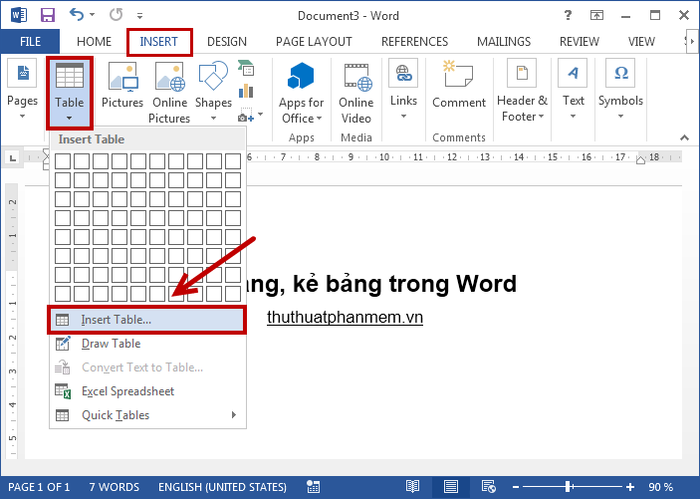Open word count via 7 WORDS

click(x=114, y=487)
